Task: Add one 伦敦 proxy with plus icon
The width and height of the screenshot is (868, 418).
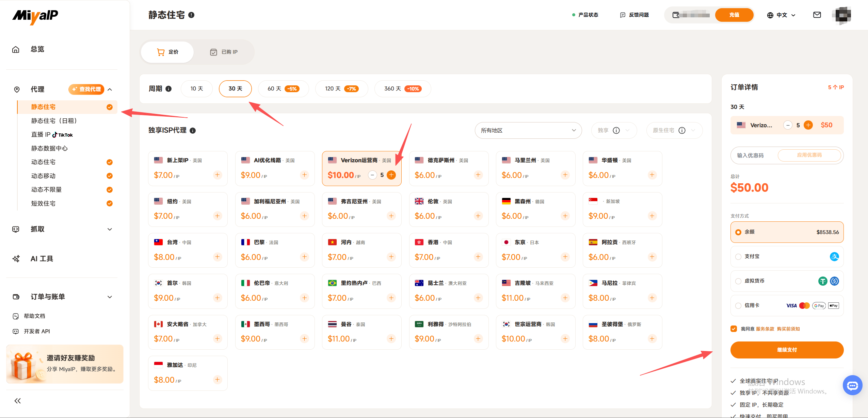Action: click(x=478, y=216)
